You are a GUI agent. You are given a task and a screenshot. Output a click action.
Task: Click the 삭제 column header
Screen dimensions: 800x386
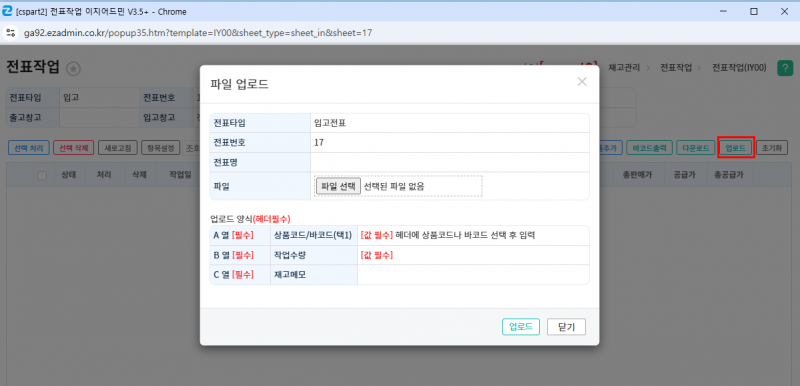click(139, 175)
